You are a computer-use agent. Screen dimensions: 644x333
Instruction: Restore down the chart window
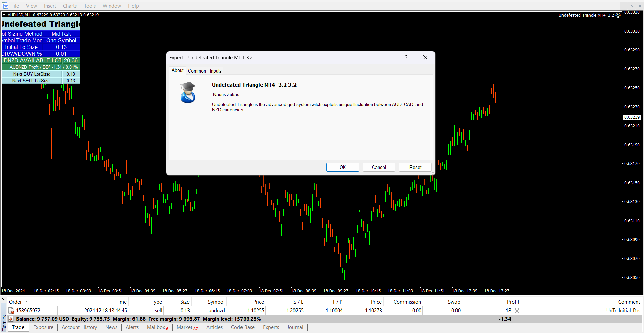click(x=632, y=6)
